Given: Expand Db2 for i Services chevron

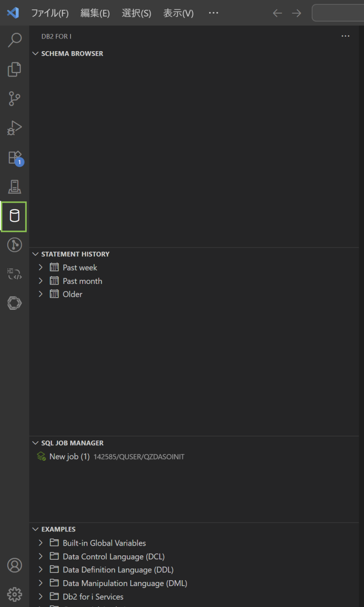Looking at the screenshot, I should click(41, 596).
